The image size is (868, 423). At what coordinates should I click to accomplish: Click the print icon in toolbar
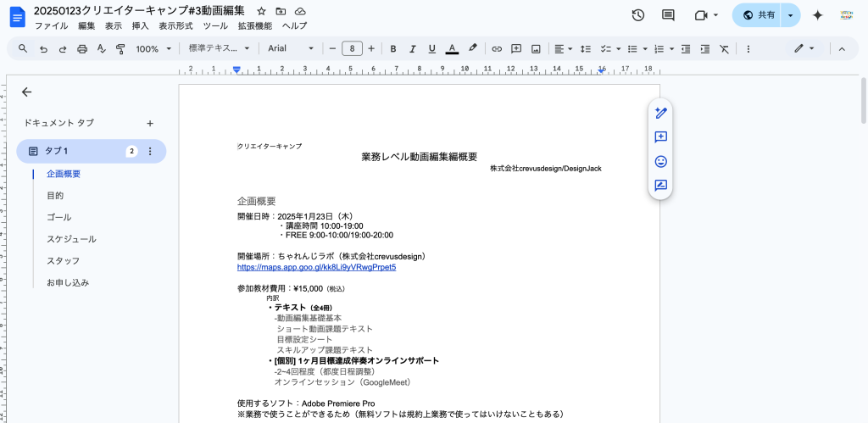click(x=82, y=49)
